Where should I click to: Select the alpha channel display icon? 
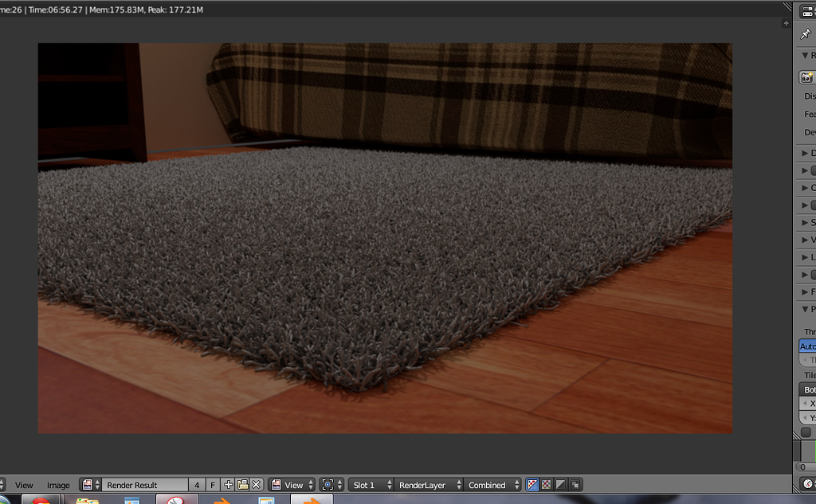point(560,485)
